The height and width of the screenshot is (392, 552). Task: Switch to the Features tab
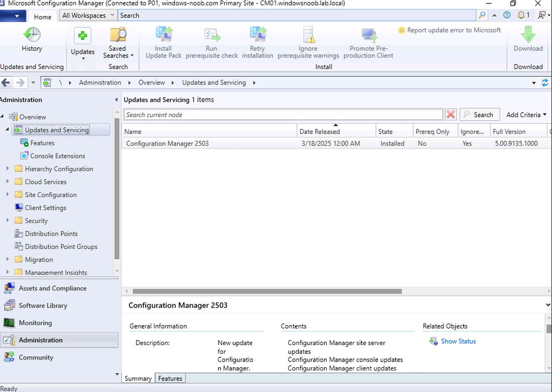pyautogui.click(x=170, y=378)
